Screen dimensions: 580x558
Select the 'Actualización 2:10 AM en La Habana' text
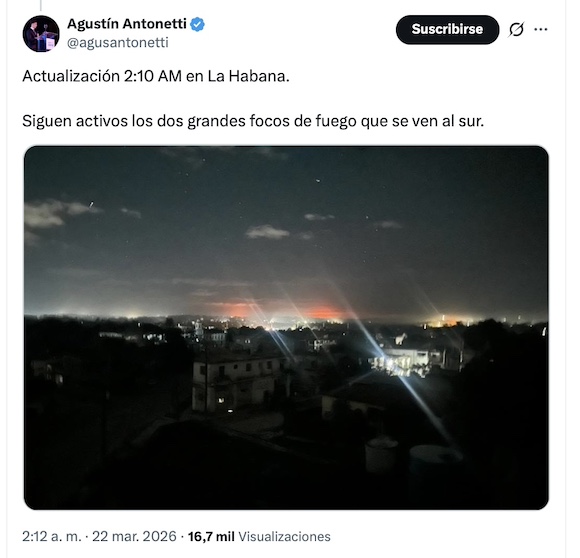156,77
